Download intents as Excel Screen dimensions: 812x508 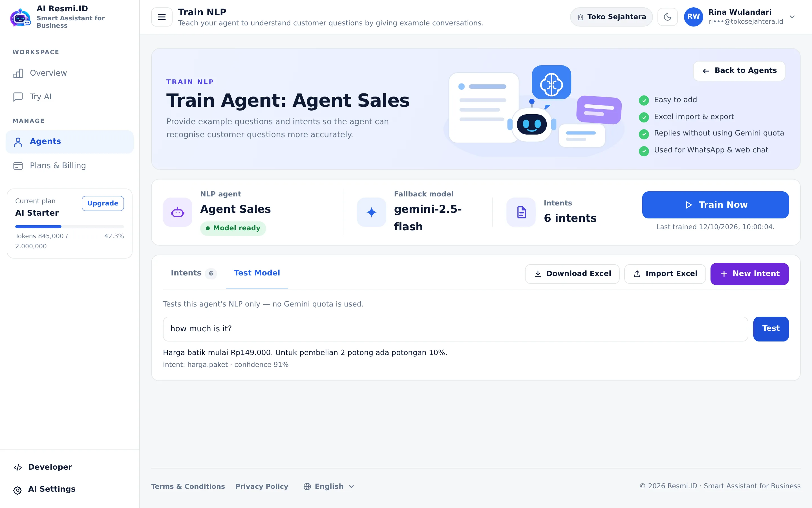point(572,274)
